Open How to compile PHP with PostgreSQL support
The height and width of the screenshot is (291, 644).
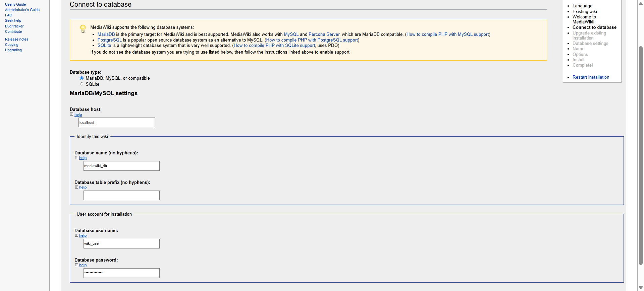(312, 40)
